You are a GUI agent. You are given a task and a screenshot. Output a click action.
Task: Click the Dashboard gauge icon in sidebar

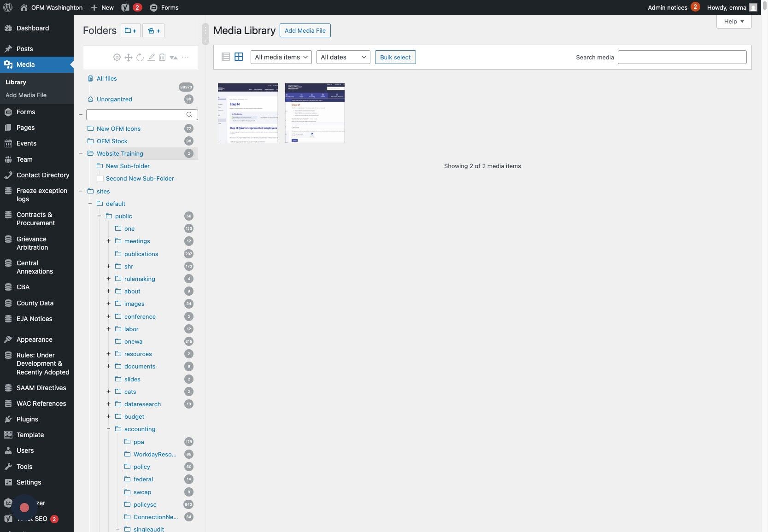[8, 28]
